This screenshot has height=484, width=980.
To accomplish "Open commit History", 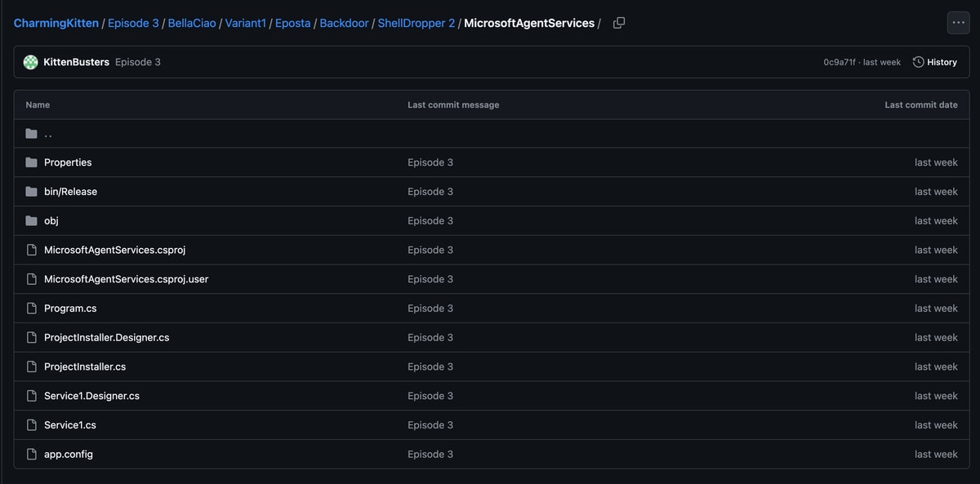I will coord(934,62).
